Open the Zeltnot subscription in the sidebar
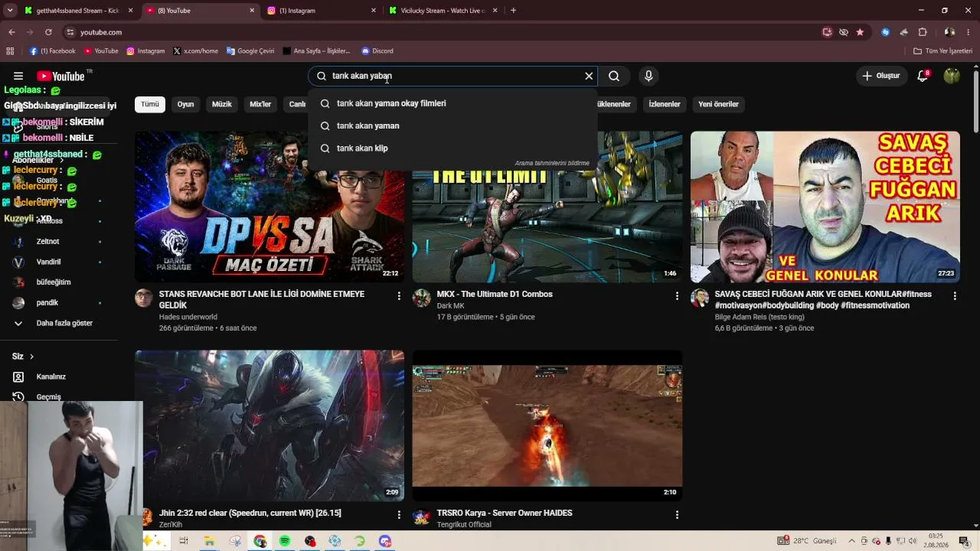Image resolution: width=980 pixels, height=551 pixels. (59, 241)
